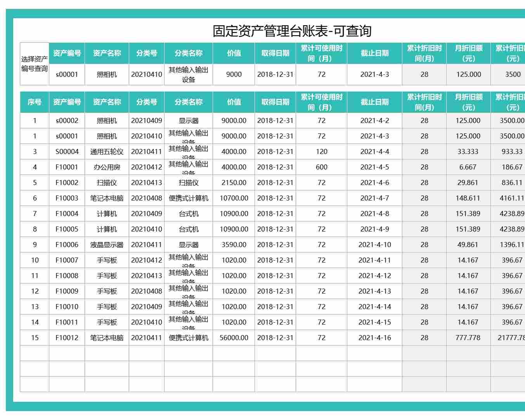Click the 累计折旧时间(月) column header
This screenshot has height=420, width=525.
[x=424, y=102]
